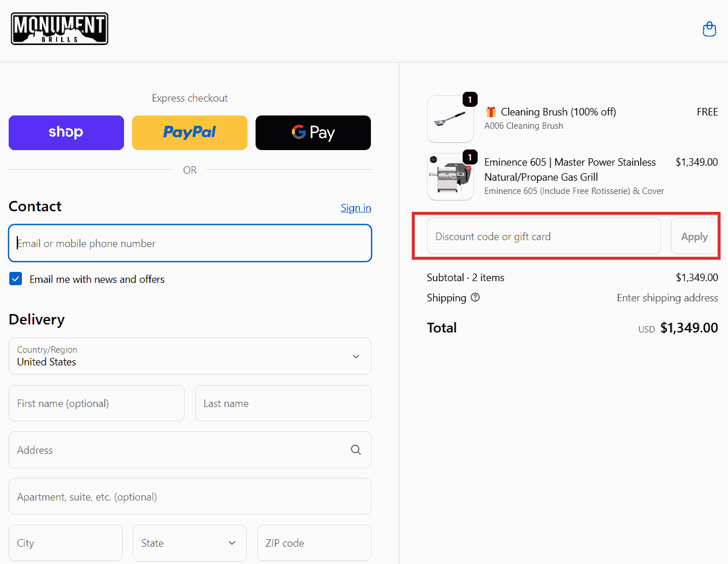
Task: Click the shipping help question mark icon
Action: click(x=475, y=297)
